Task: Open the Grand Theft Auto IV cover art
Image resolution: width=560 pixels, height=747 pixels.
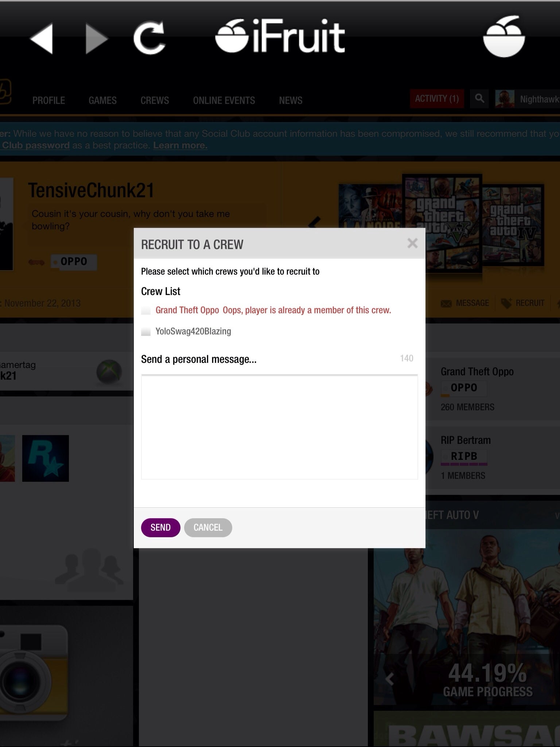Action: tap(513, 225)
